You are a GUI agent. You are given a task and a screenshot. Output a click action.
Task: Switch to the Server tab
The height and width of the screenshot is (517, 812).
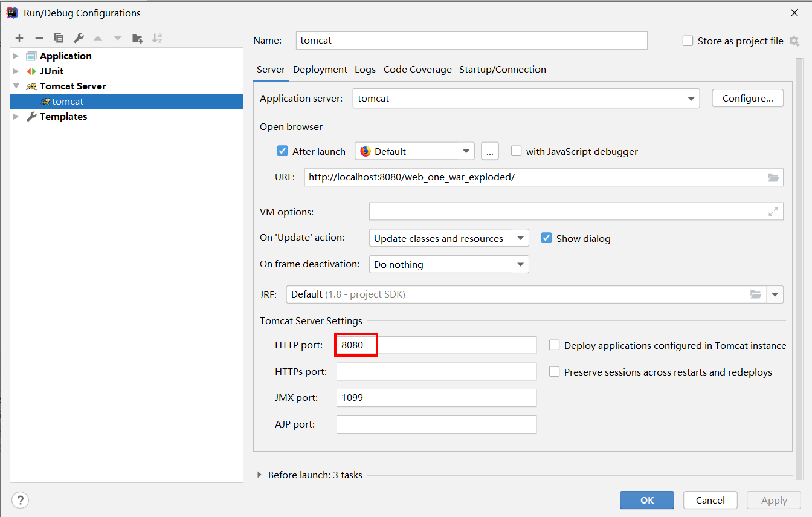coord(271,70)
